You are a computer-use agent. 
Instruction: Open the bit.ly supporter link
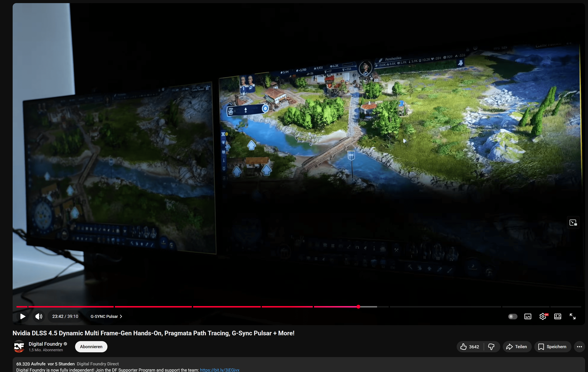point(219,370)
